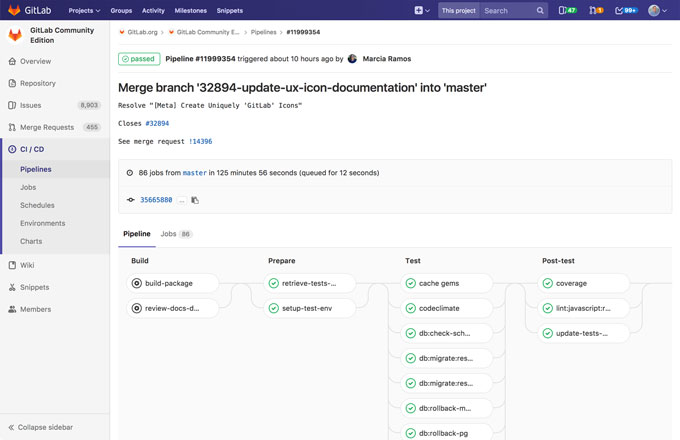Open the user avatar menu
680x440 pixels.
tap(657, 10)
